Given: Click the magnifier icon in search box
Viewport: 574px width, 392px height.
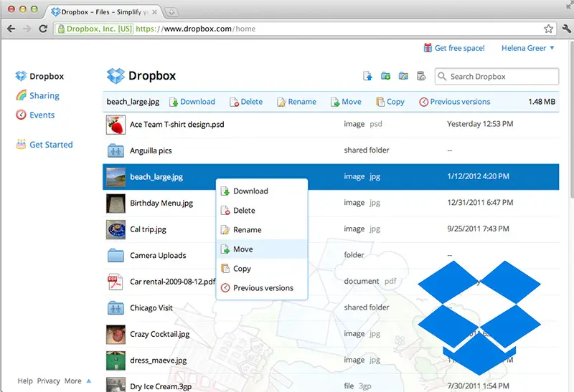Looking at the screenshot, I should pos(442,77).
